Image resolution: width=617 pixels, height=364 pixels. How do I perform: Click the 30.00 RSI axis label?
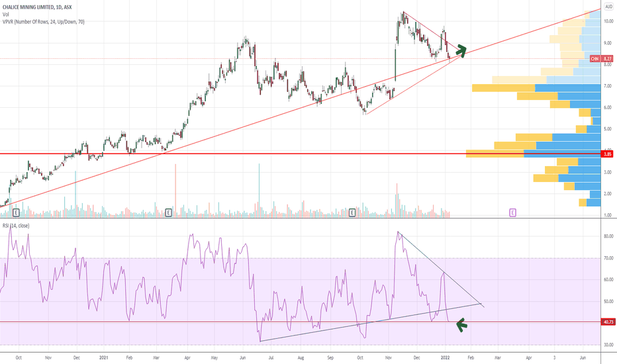point(608,345)
